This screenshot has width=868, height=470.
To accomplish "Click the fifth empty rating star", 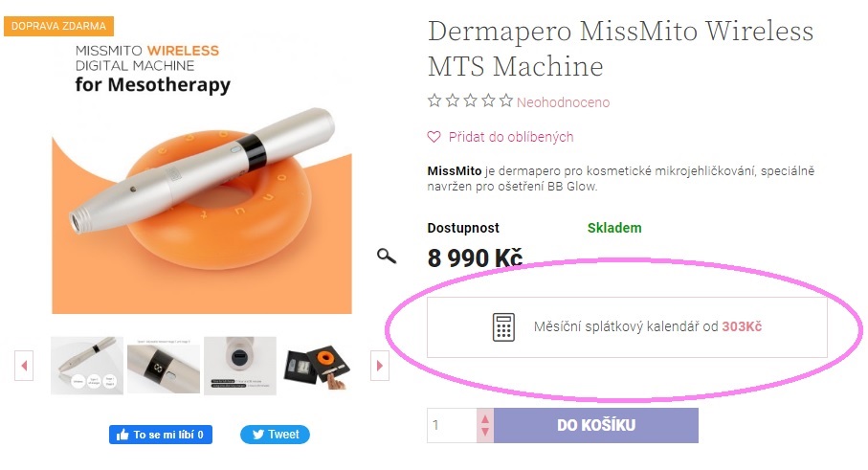I will pos(506,101).
